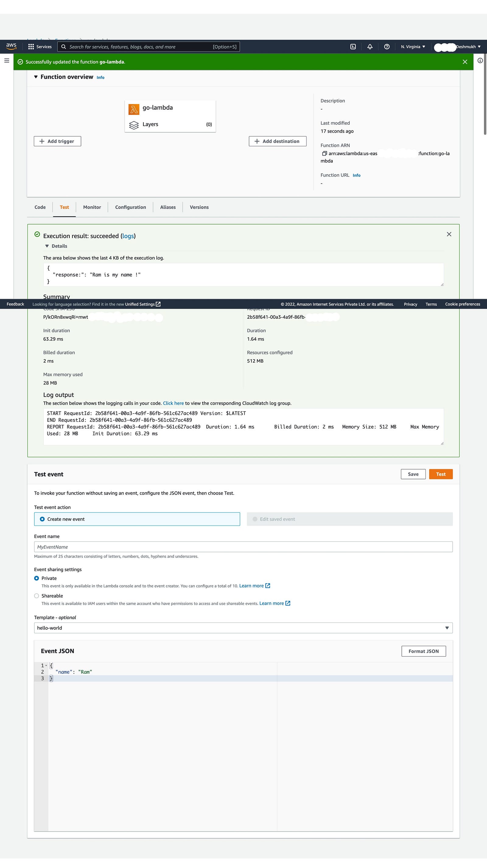The height and width of the screenshot is (868, 487).
Task: Click the resize handle of execution response box
Action: tap(442, 285)
